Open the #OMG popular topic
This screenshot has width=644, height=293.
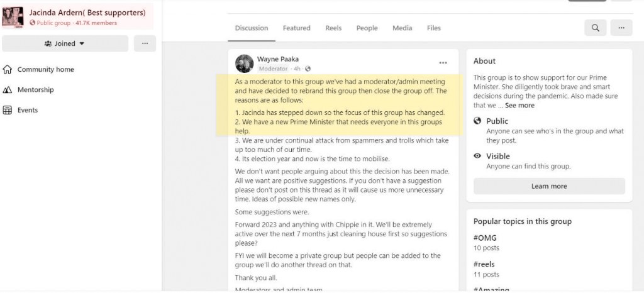[484, 238]
